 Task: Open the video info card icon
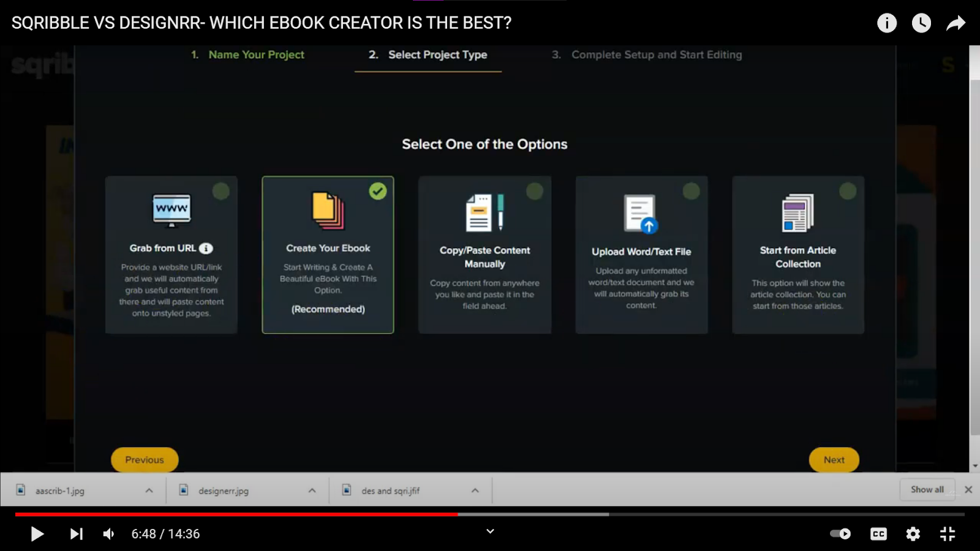pyautogui.click(x=887, y=23)
